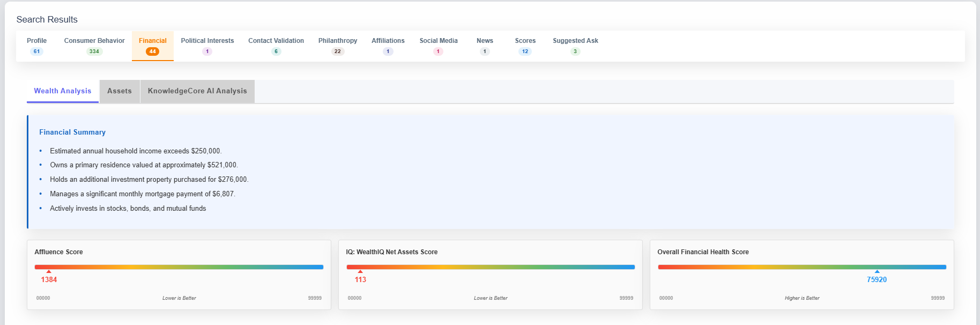Open the Profile tab
The width and height of the screenshot is (980, 325).
(36, 46)
